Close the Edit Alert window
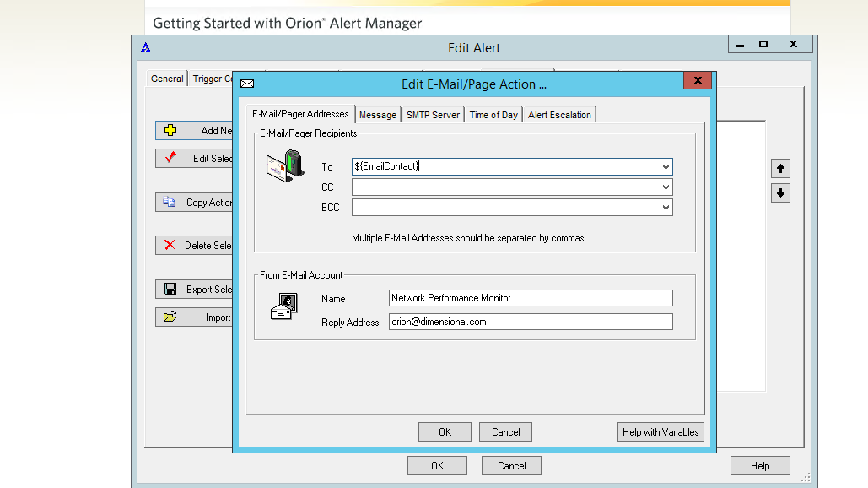 click(x=793, y=44)
